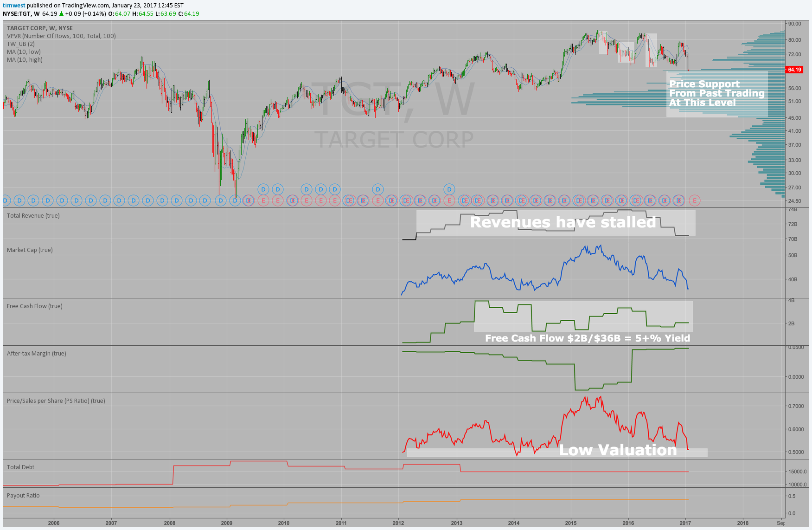Click the 10000.0 total debt axis label

pos(798,485)
